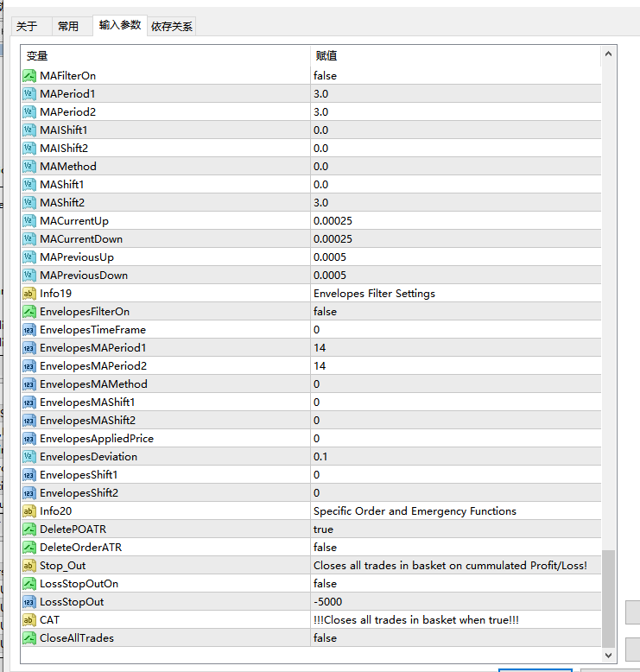Select the 'Envelopes Filter Settings' value
Image resolution: width=640 pixels, height=672 pixels.
(x=374, y=294)
